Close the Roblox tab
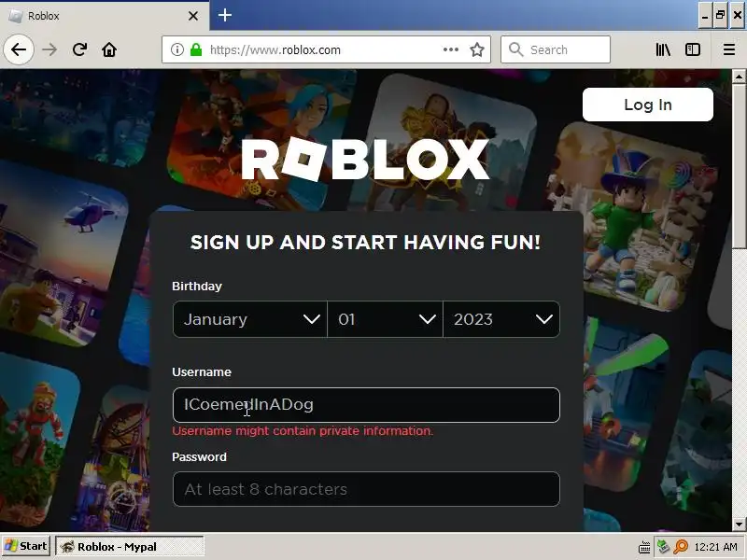 coord(193,16)
